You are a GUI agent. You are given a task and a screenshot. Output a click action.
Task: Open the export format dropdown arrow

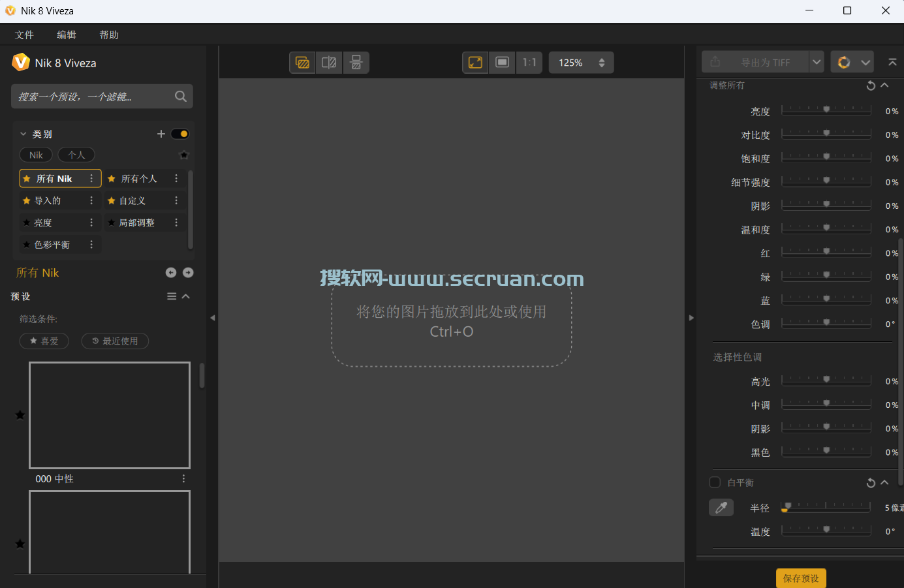click(x=817, y=62)
